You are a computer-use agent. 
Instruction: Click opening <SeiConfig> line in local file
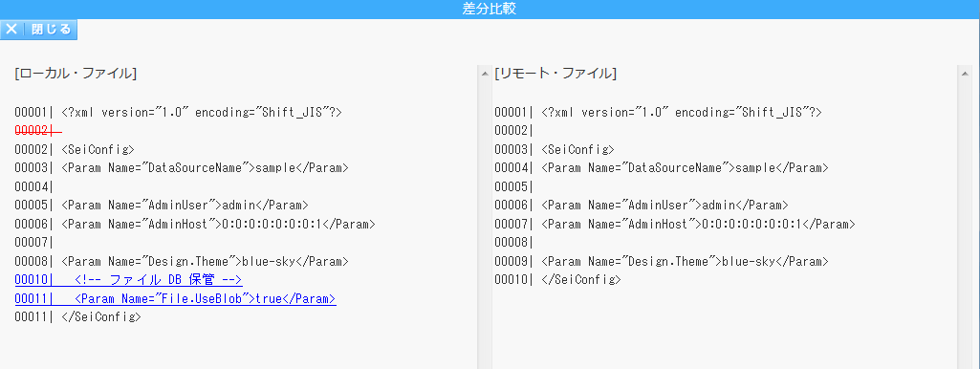pos(75,149)
